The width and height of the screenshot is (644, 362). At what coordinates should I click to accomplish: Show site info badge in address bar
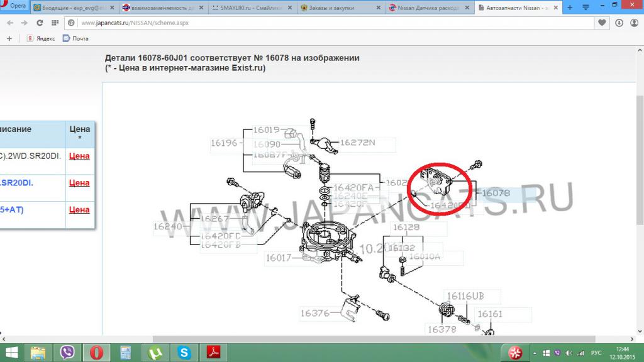tap(71, 23)
